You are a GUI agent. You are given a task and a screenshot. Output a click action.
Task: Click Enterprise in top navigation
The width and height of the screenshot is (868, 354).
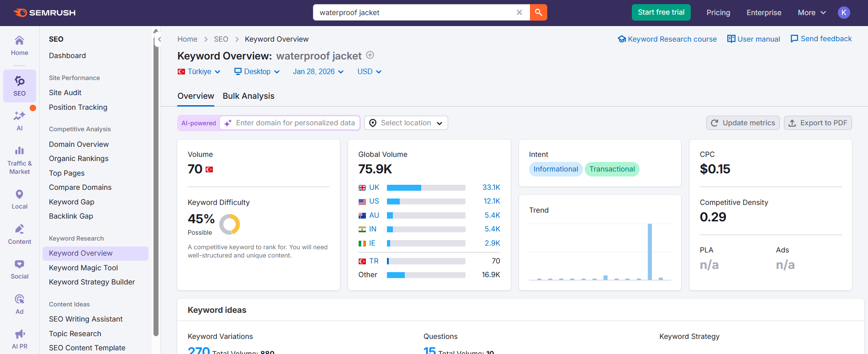764,13
